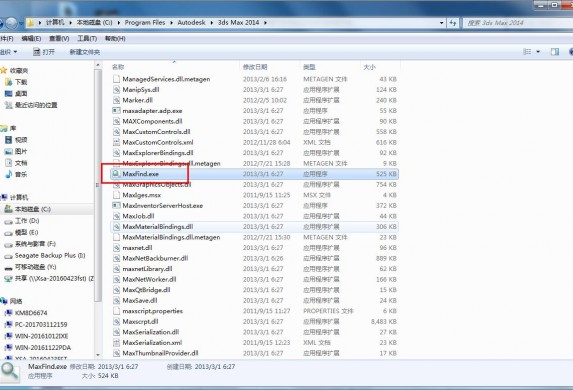The width and height of the screenshot is (573, 390).
Task: Click in the Search 3ds Max 2014 box
Action: [518, 23]
